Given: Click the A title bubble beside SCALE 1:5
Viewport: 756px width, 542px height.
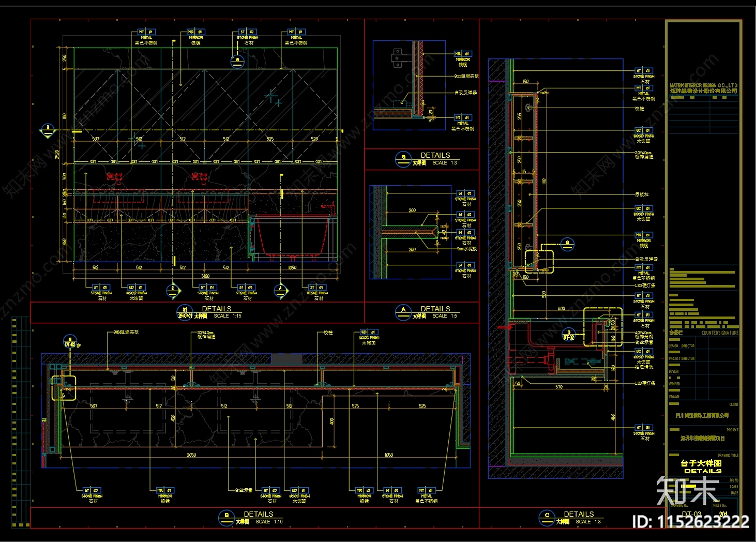Looking at the screenshot, I should 403,312.
